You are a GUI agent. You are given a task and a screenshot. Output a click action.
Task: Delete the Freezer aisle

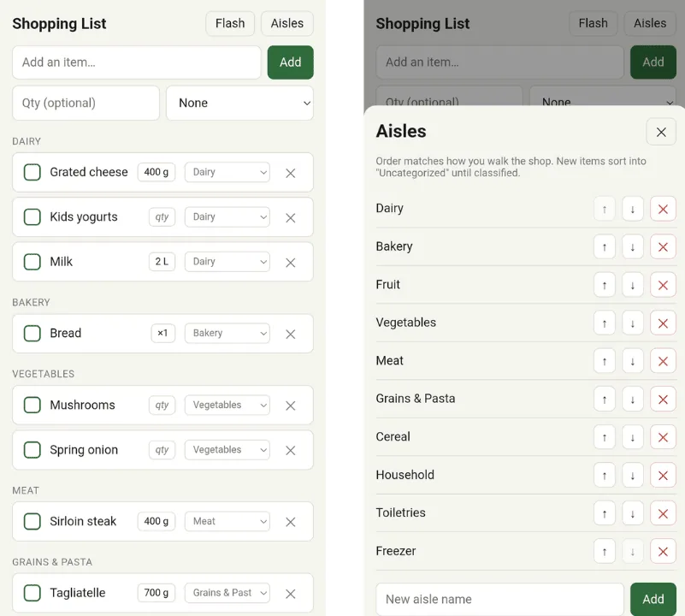[663, 551]
